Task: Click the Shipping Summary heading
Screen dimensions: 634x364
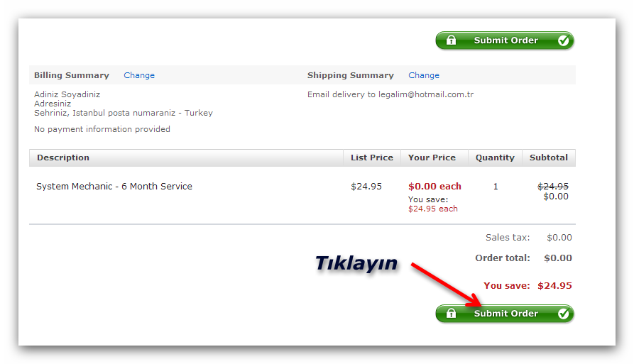Action: [x=350, y=75]
